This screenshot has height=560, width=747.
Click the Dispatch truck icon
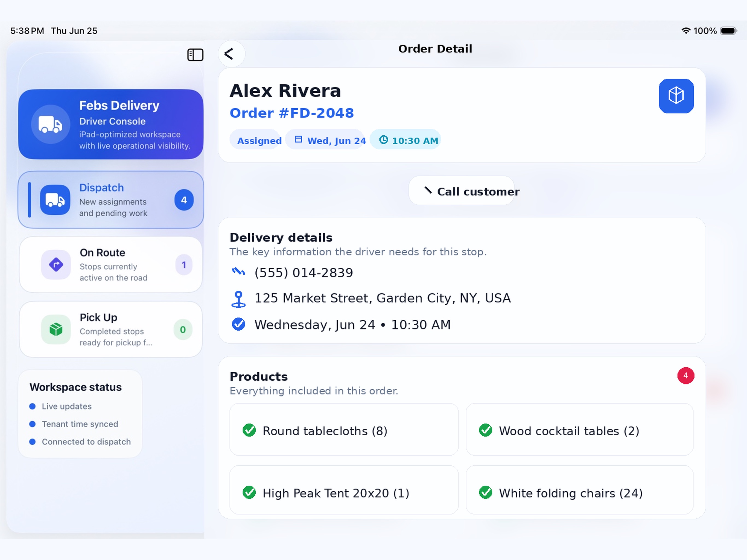(x=55, y=200)
